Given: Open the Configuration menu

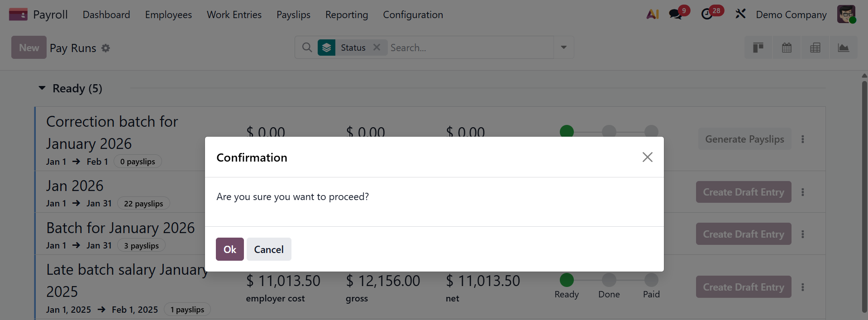Looking at the screenshot, I should [413, 14].
